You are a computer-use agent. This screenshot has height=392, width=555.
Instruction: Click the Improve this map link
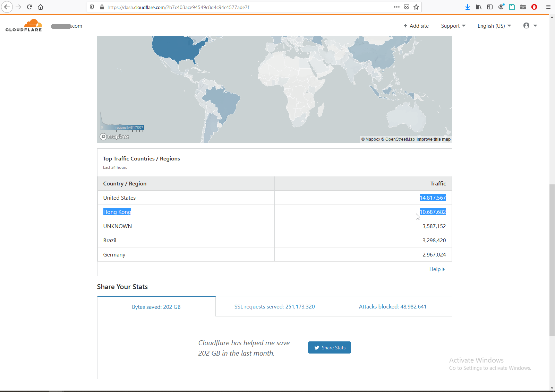[434, 139]
